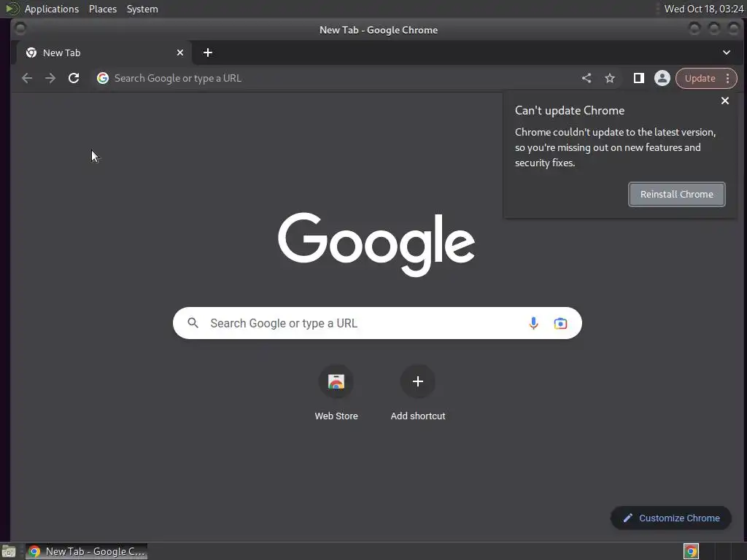This screenshot has height=560, width=747.
Task: Click the magnifier icon in search box
Action: coord(193,323)
